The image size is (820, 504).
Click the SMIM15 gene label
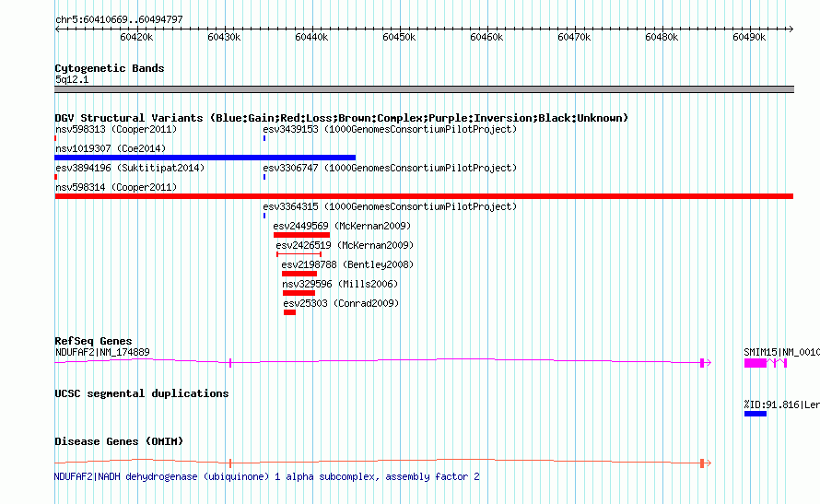tap(781, 352)
